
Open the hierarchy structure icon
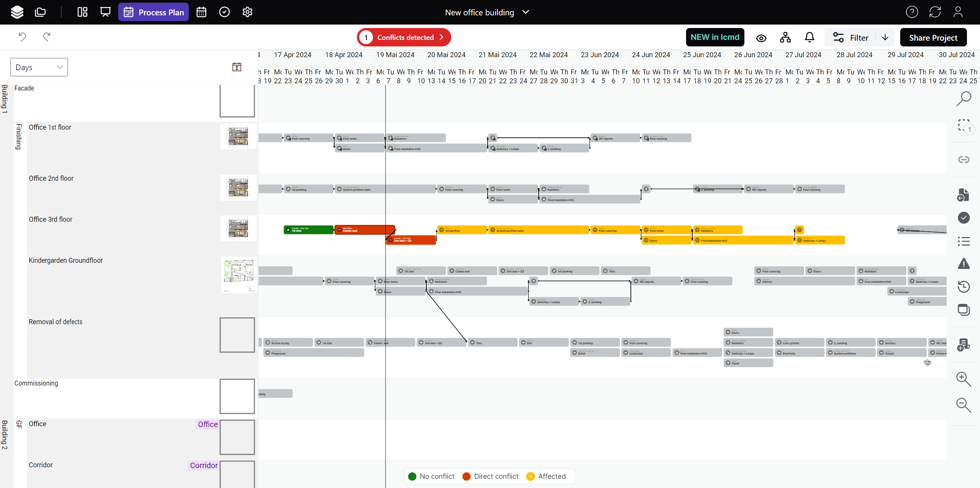785,38
